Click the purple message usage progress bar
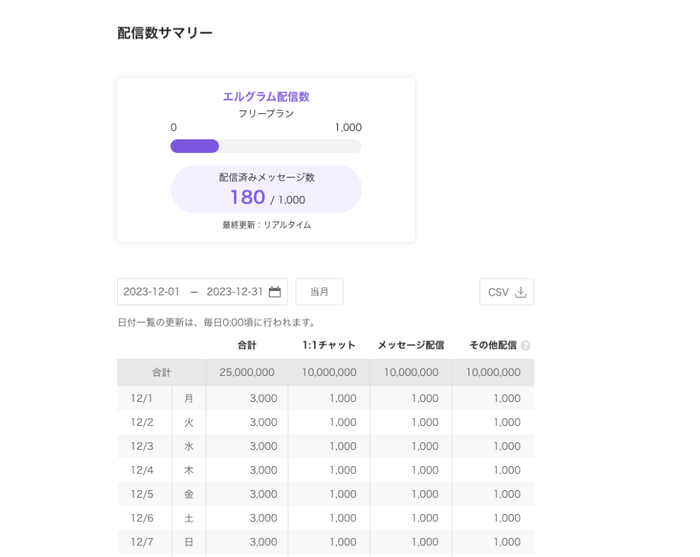The width and height of the screenshot is (700, 557). [195, 146]
